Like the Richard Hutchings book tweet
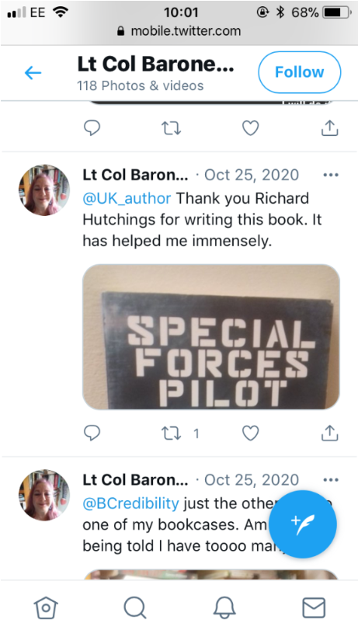Viewport: 358px width, 644px height. (250, 433)
